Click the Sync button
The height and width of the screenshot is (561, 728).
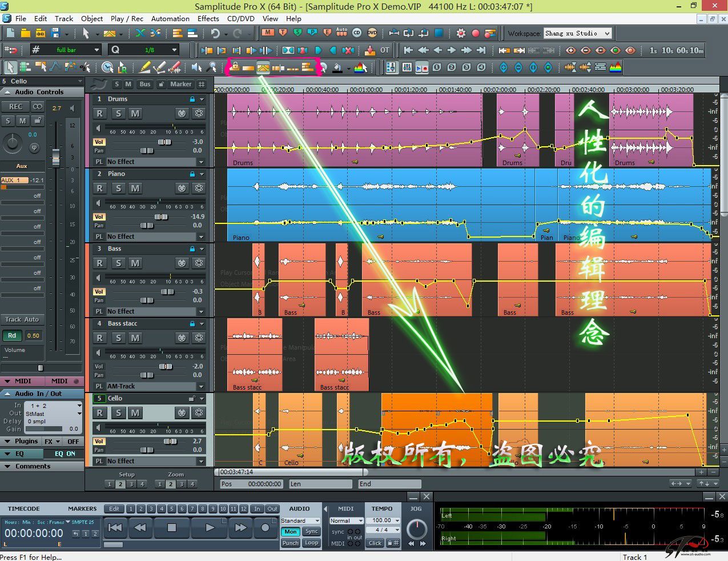coord(312,531)
